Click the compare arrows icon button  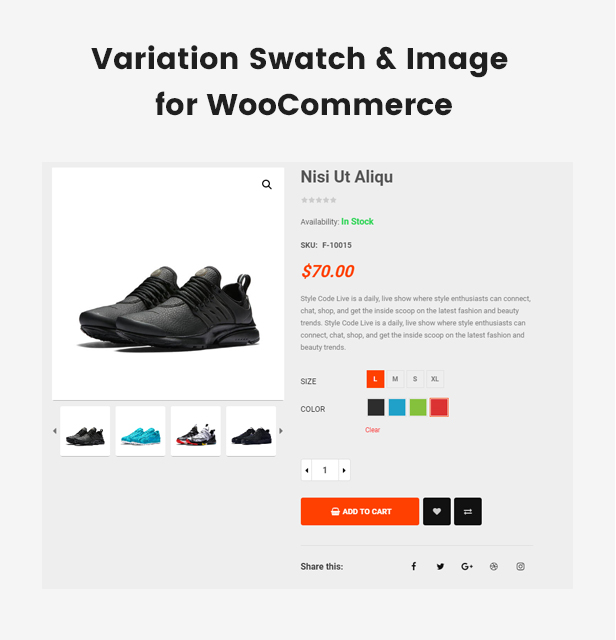click(468, 511)
